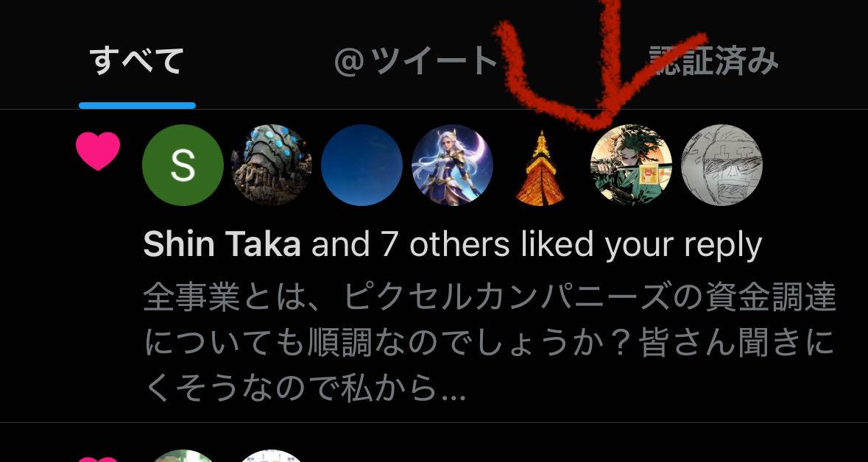
Task: Open the white-haired warrior girl avatar
Action: tap(452, 165)
